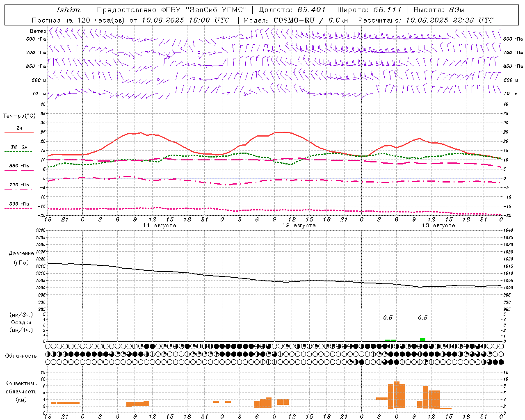Screen dimensions: 525x420
Task: Click the tallest orange convective cloud bar
Action: click(397, 395)
